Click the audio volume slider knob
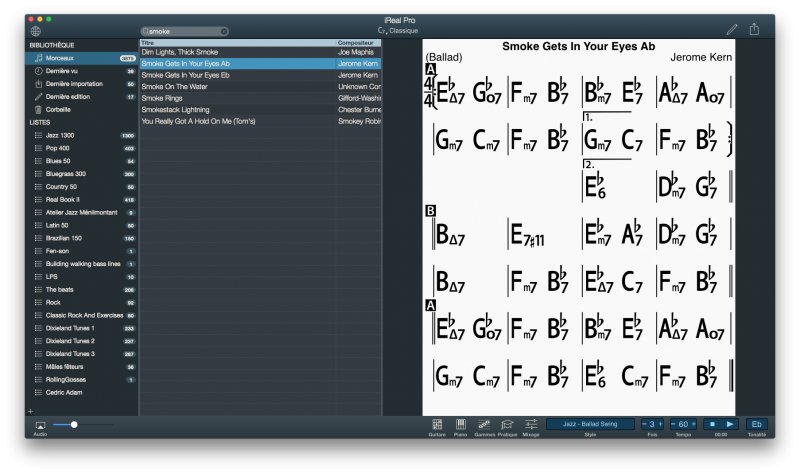800x474 pixels. tap(74, 425)
